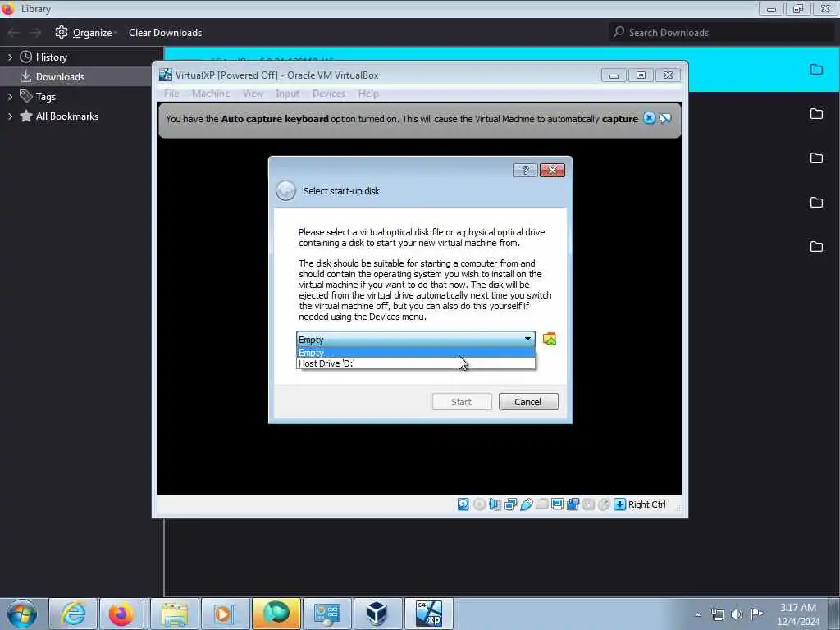Choose Host Drive 'D:' from the list
The height and width of the screenshot is (630, 840).
pos(415,363)
